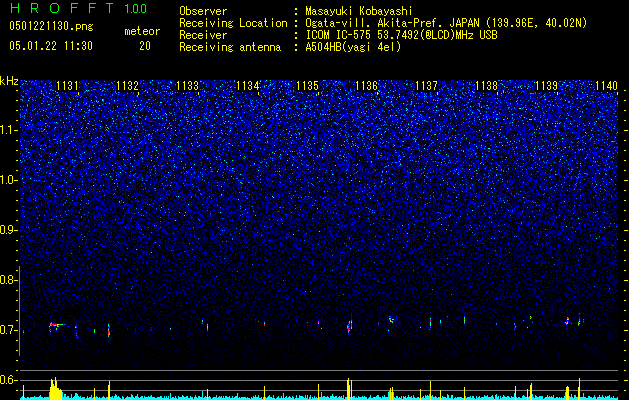Image resolution: width=629 pixels, height=400 pixels.
Task: Click the strong echo burst before 1136
Action: [350, 324]
